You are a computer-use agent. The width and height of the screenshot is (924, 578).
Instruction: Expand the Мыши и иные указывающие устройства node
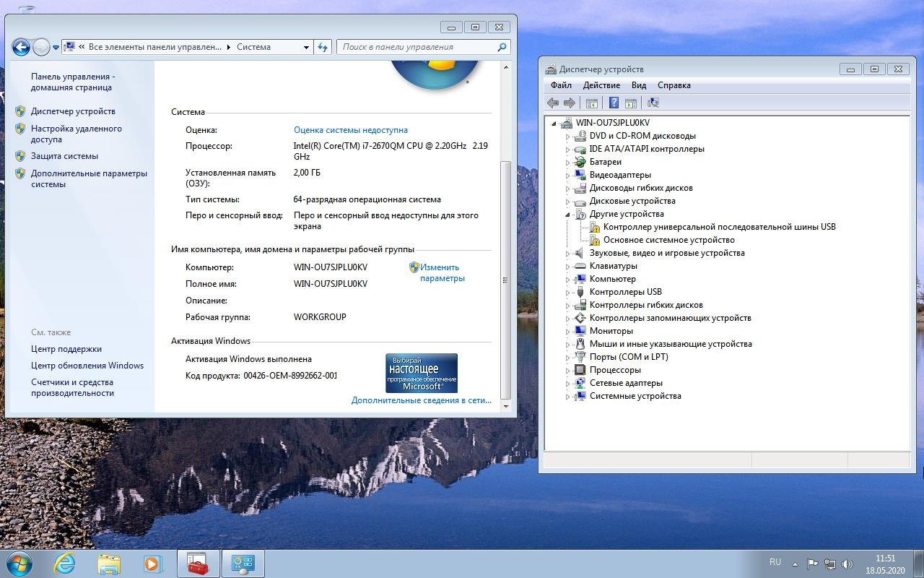point(568,344)
